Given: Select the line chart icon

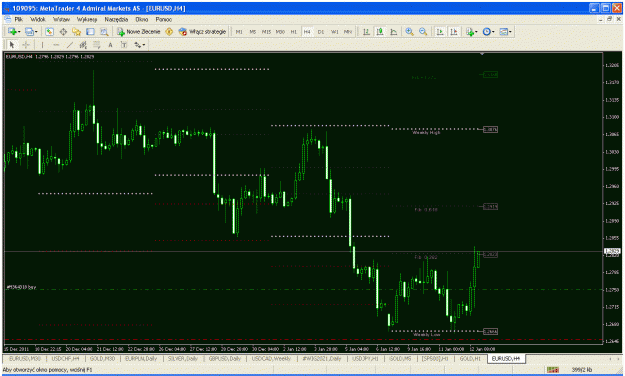Looking at the screenshot, I should coord(393,31).
